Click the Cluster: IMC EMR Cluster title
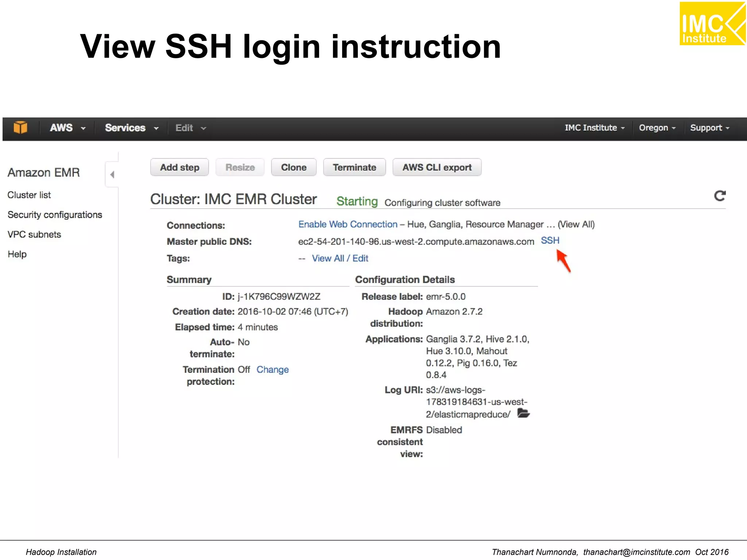 pos(233,199)
